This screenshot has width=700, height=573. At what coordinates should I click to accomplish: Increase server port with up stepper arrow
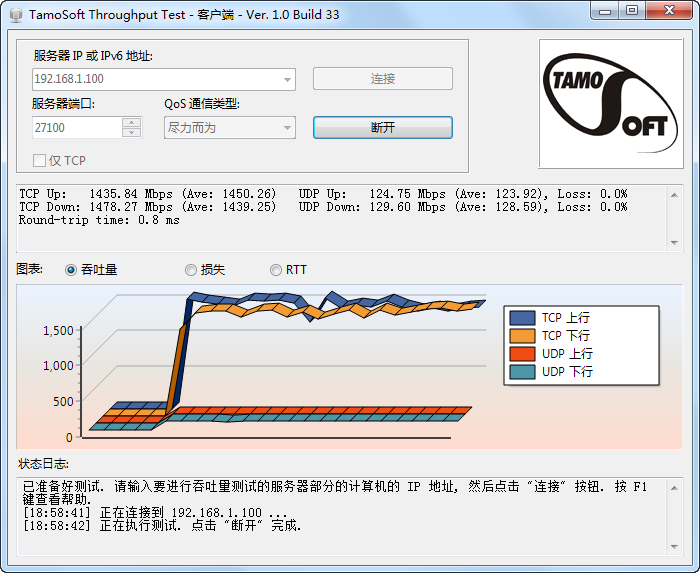(131, 123)
